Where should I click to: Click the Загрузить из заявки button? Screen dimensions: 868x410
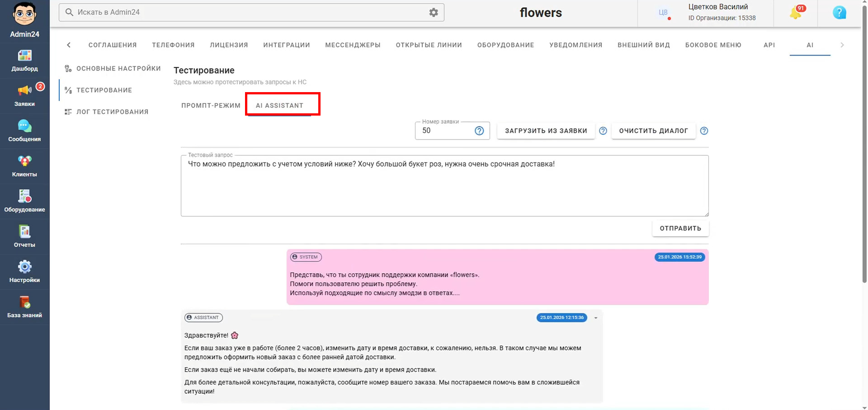tap(546, 131)
